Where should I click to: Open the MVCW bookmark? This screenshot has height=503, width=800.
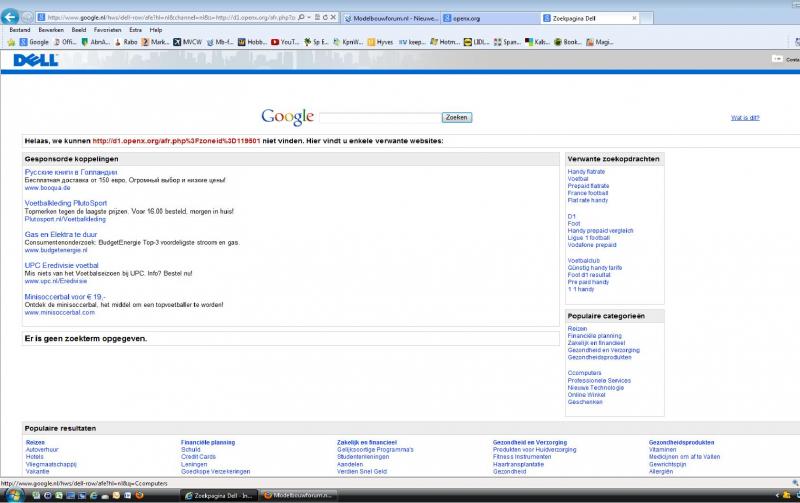[x=187, y=42]
